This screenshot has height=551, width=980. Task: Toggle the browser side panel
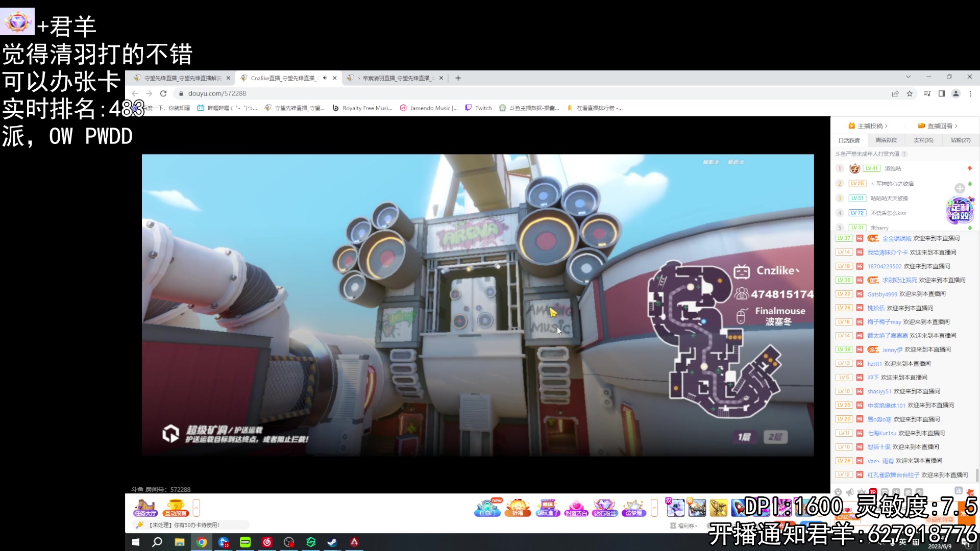942,93
